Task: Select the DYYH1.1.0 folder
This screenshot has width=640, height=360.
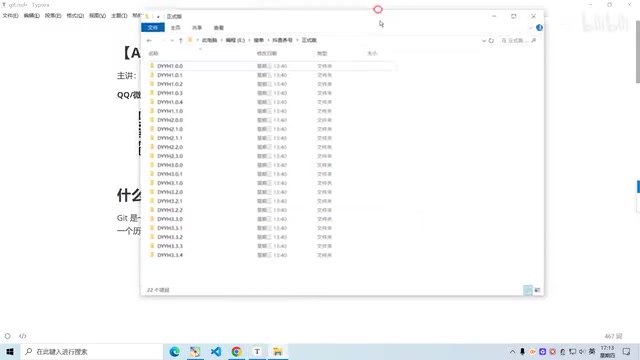Action: pyautogui.click(x=170, y=111)
